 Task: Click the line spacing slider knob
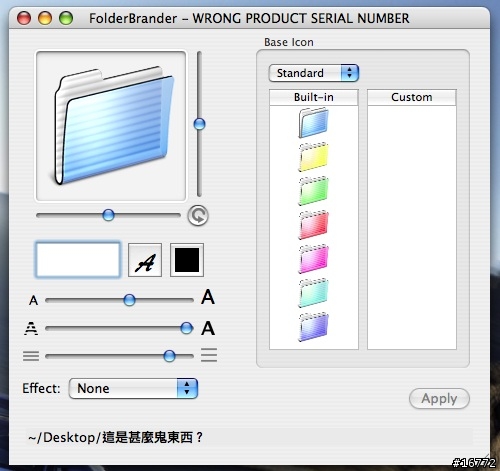click(169, 356)
